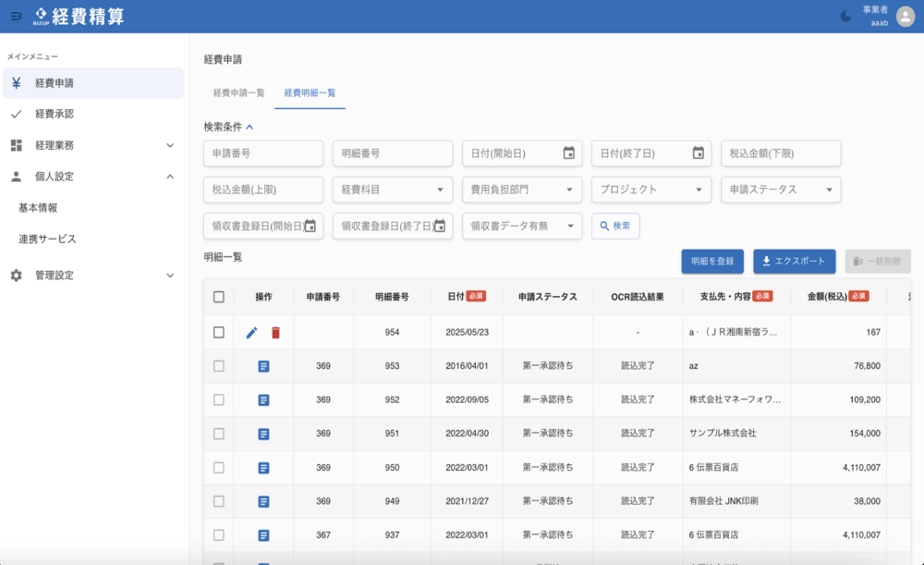Collapse the 検索条件 section
924x565 pixels.
coord(249,127)
